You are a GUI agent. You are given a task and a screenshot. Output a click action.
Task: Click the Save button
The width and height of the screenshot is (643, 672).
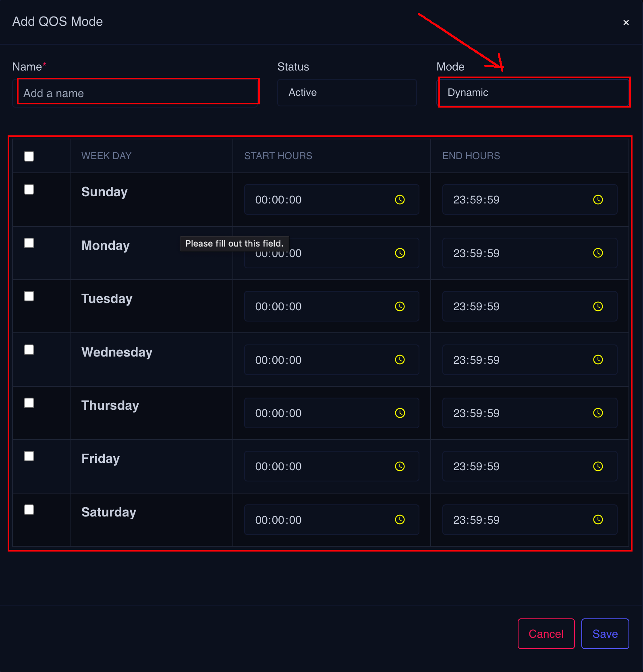(x=605, y=634)
